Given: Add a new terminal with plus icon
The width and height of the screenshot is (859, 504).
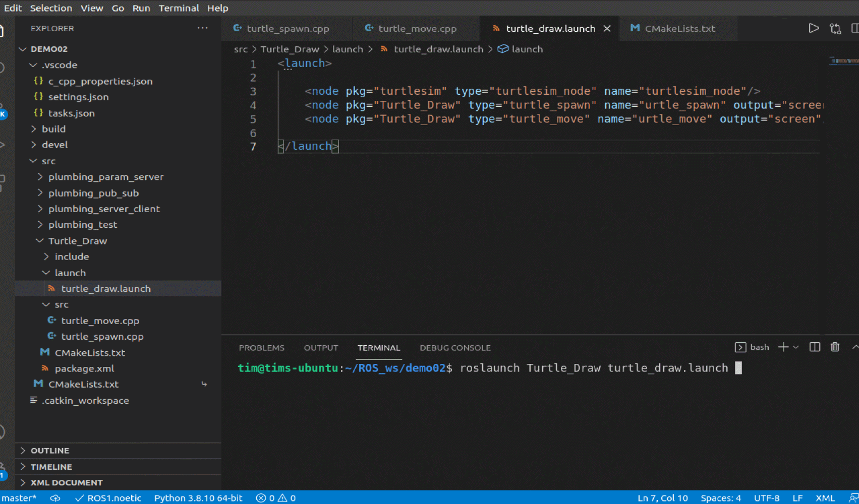Looking at the screenshot, I should click(x=783, y=347).
